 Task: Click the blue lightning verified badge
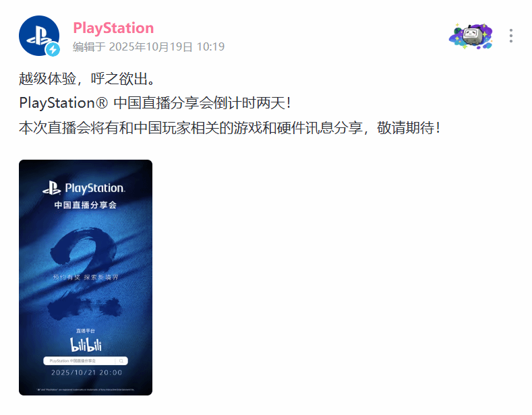(53, 49)
